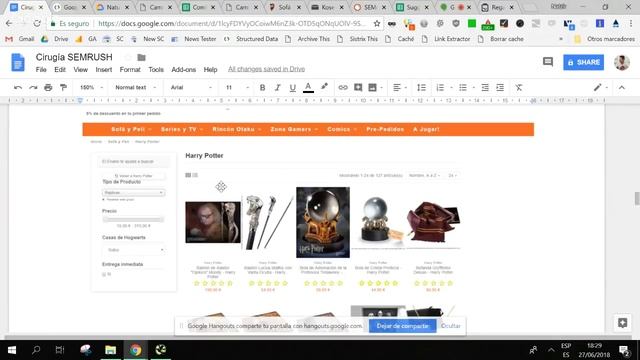Open the Link Extractor bookmark
The image size is (640, 360).
[x=447, y=39]
